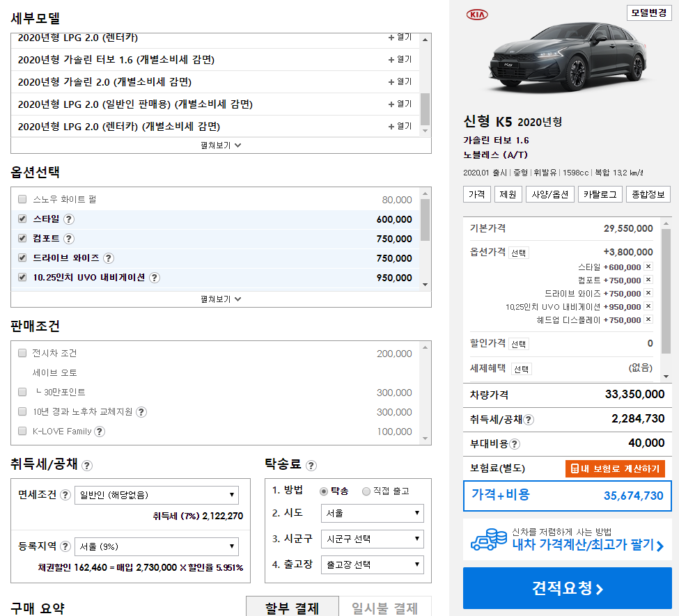Check the 10년 경과 노후차 교체지원 box
Image resolution: width=679 pixels, height=616 pixels.
(x=22, y=411)
